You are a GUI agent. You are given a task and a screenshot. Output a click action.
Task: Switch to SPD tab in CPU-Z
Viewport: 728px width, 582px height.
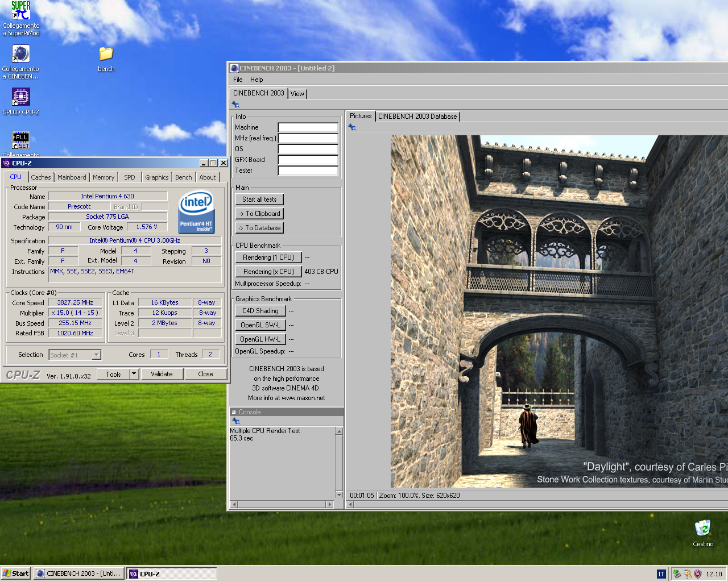click(130, 177)
